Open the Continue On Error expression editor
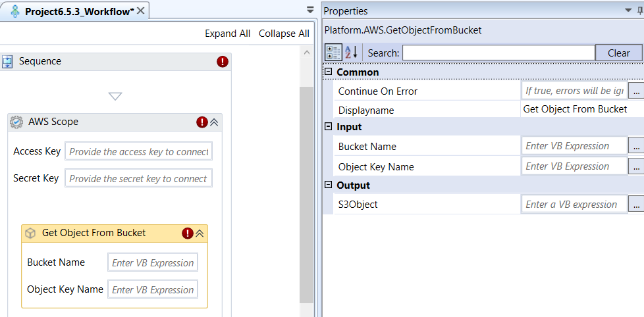 pos(636,91)
